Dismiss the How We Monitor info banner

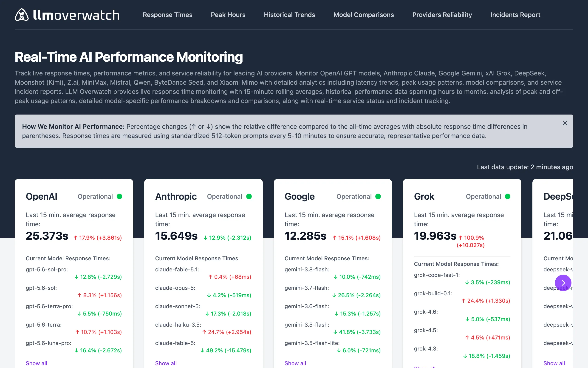tap(565, 123)
